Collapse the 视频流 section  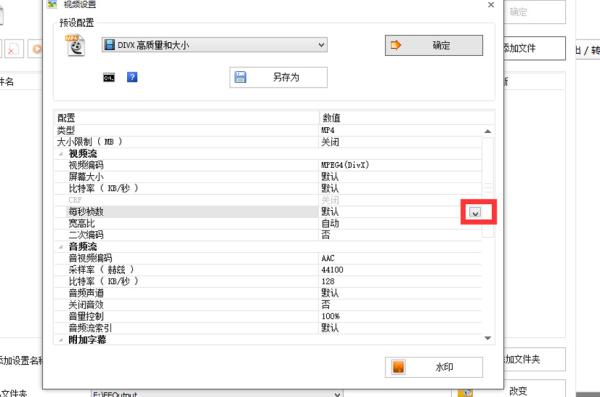(61, 154)
